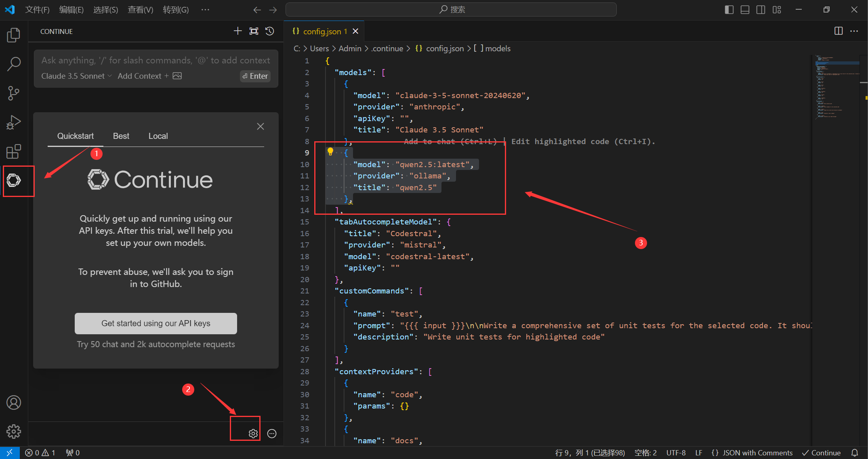
Task: Start a new Continue session (plus icon)
Action: [237, 31]
